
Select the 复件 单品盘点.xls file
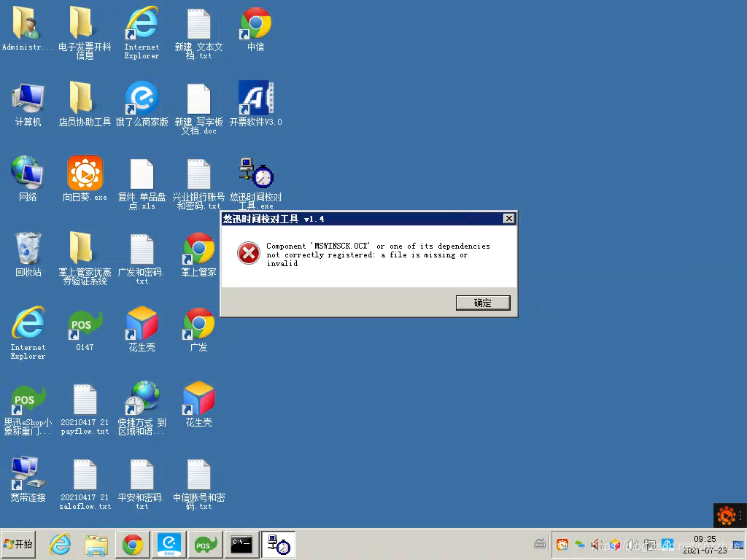point(142,184)
